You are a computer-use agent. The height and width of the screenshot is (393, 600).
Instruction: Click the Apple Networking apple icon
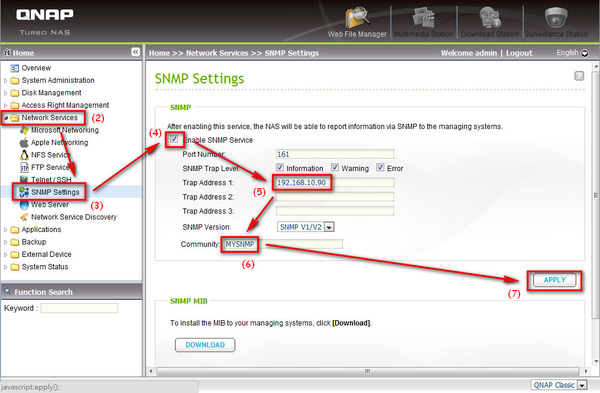[24, 143]
